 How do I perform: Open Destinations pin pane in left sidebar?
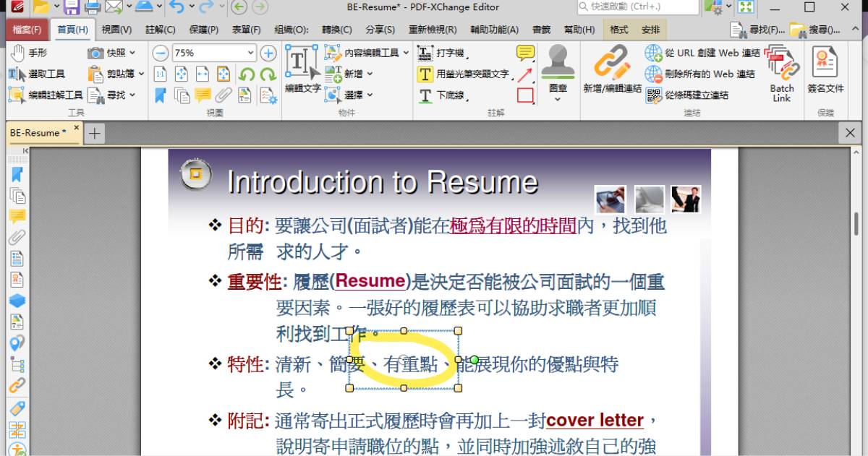coord(17,343)
